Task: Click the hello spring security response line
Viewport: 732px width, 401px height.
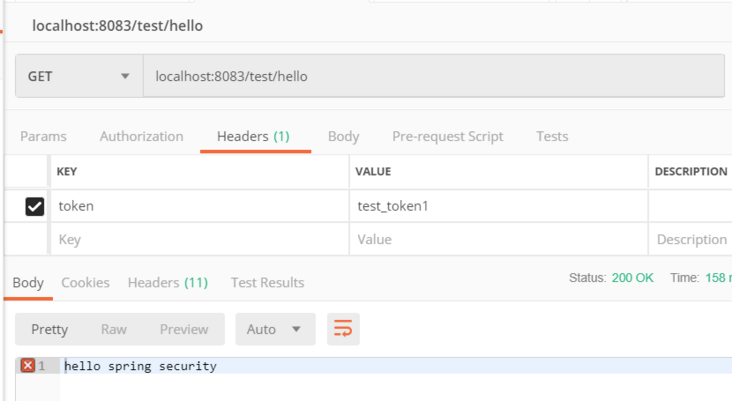Action: pyautogui.click(x=141, y=366)
